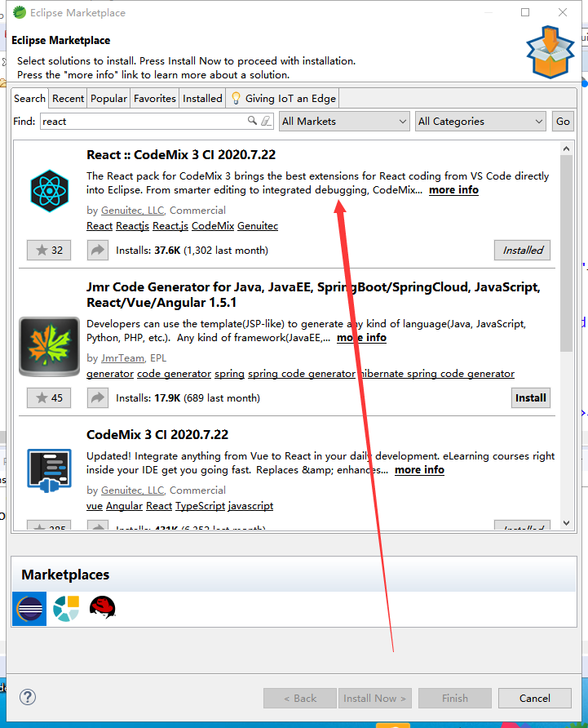Open the JmrTeam author link

(x=122, y=358)
